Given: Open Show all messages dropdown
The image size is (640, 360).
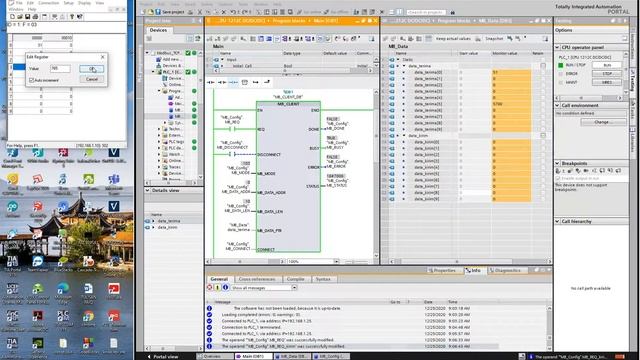Looking at the screenshot, I should (x=294, y=288).
